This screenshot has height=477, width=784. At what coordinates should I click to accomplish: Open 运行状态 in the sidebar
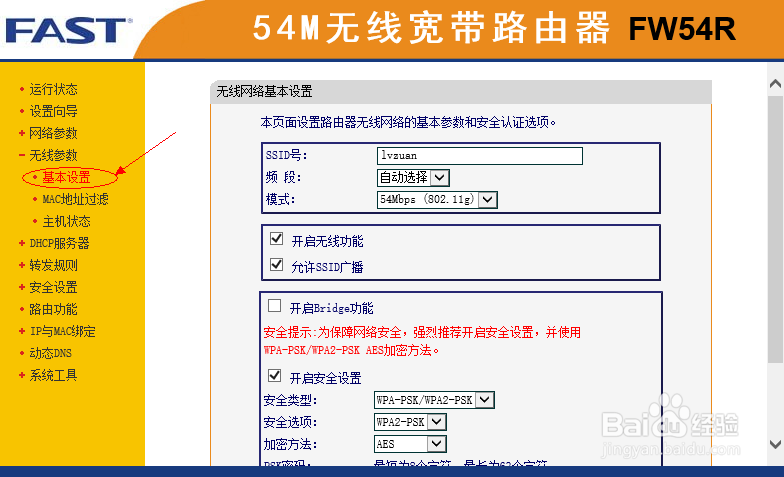pyautogui.click(x=53, y=90)
